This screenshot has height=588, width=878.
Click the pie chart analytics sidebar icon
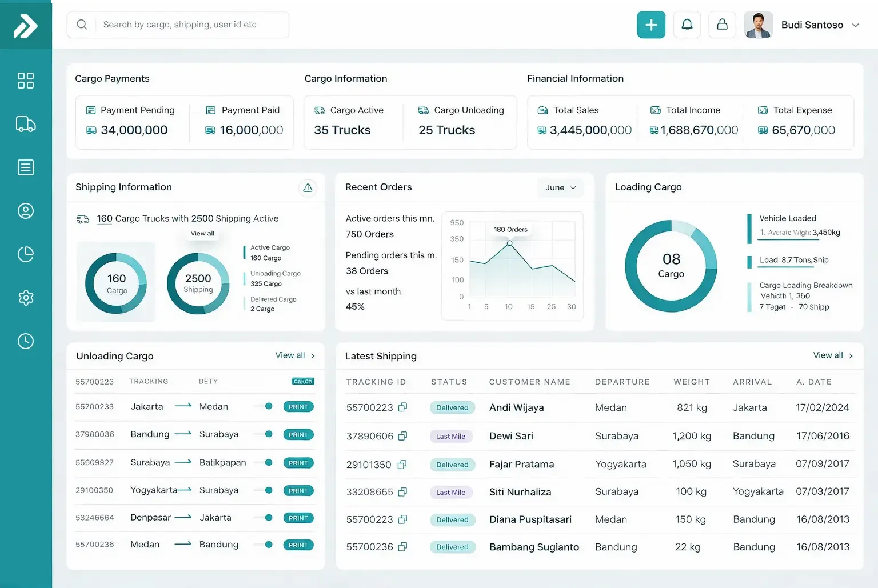click(26, 254)
